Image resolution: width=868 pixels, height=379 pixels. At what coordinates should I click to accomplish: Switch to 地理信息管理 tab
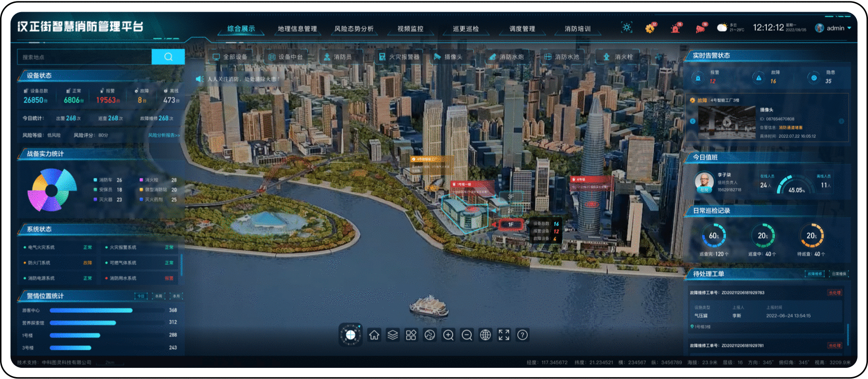point(297,29)
